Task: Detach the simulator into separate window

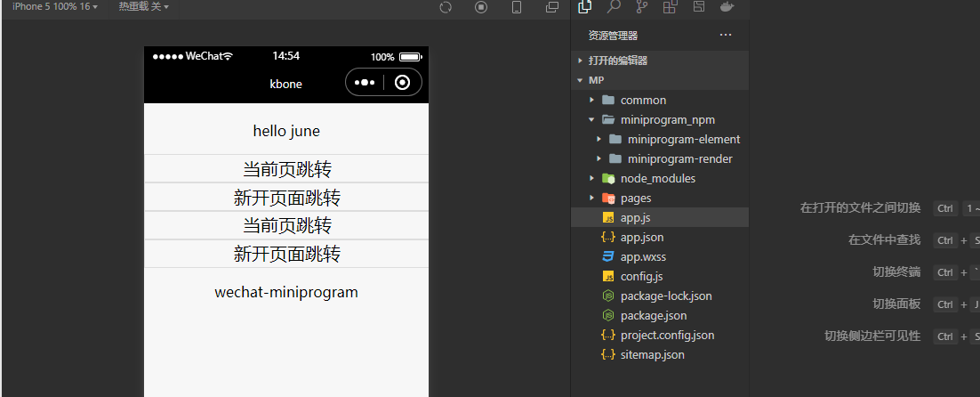Action: pos(552,7)
